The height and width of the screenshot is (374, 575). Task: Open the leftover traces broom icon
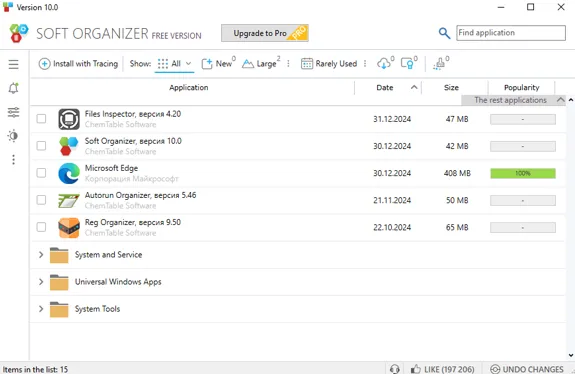[439, 64]
